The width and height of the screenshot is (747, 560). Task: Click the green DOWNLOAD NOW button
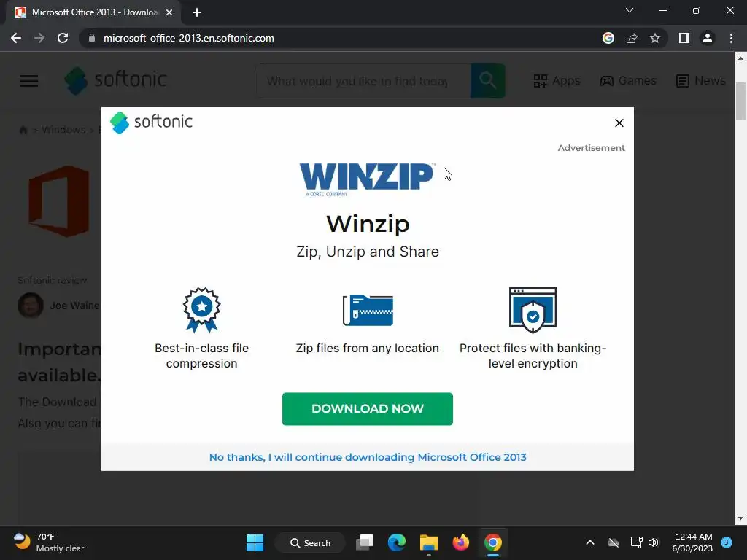pyautogui.click(x=368, y=408)
